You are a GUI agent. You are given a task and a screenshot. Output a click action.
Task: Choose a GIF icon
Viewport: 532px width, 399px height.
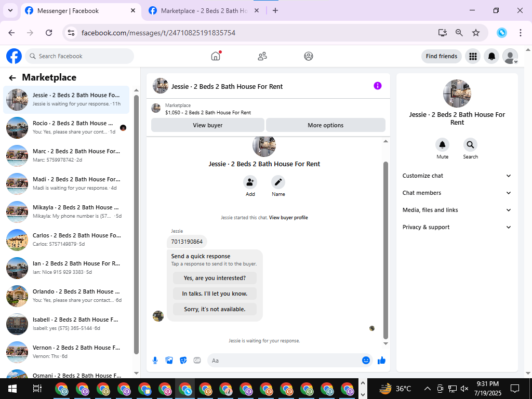coord(197,361)
